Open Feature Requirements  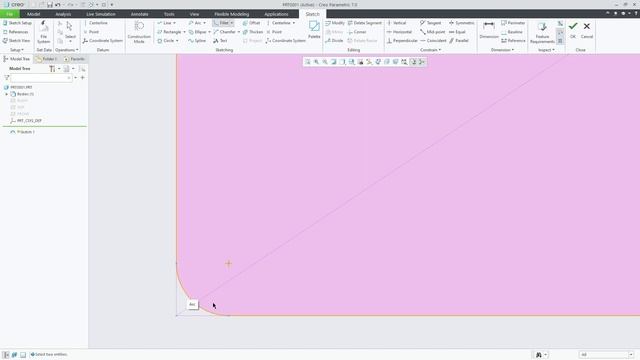(542, 33)
